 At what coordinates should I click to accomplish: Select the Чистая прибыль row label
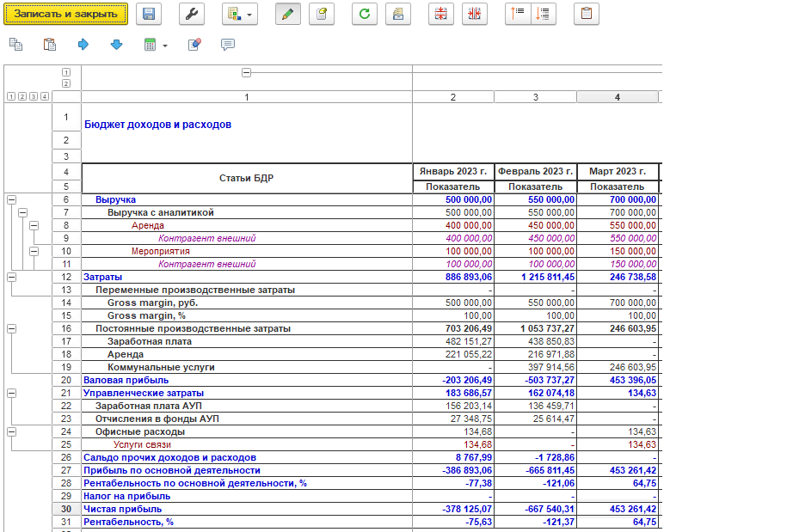pyautogui.click(x=122, y=509)
